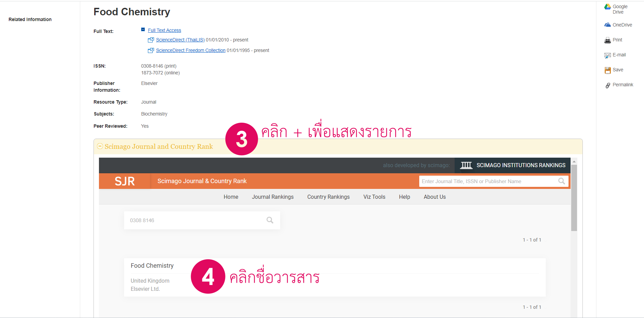Click the E-mail envelope icon
Image resolution: width=644 pixels, height=318 pixels.
pos(607,55)
